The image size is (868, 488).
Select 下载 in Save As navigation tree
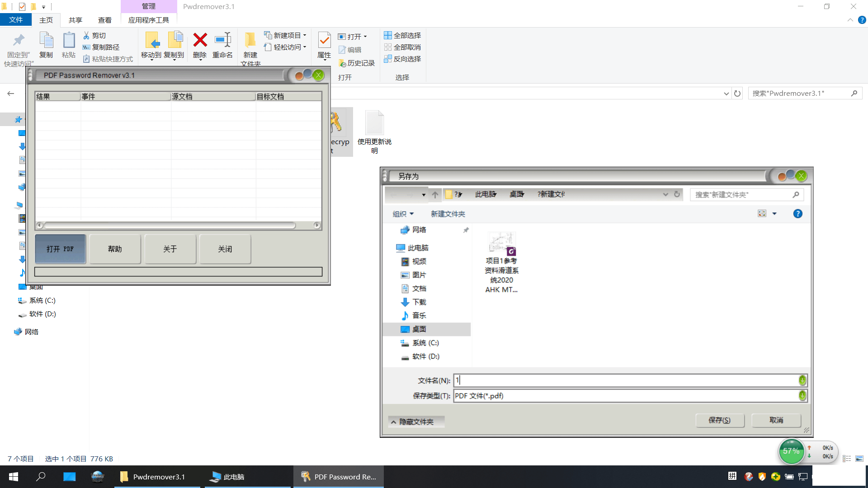click(x=419, y=302)
